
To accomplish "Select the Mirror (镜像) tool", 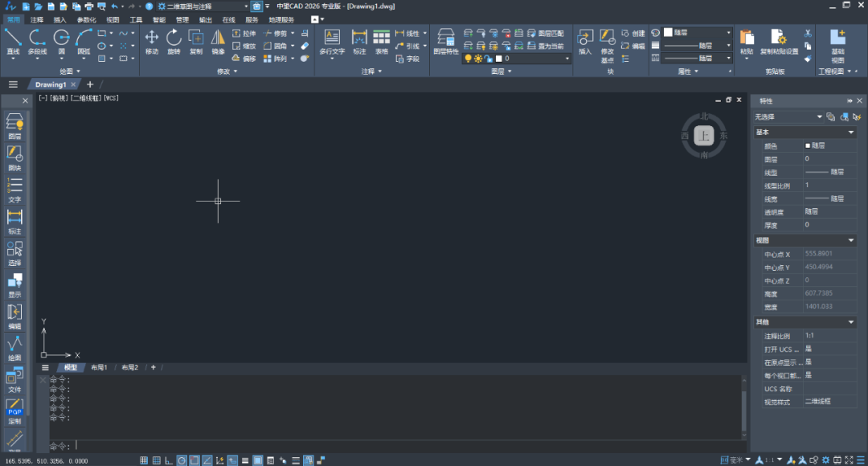I will [218, 41].
